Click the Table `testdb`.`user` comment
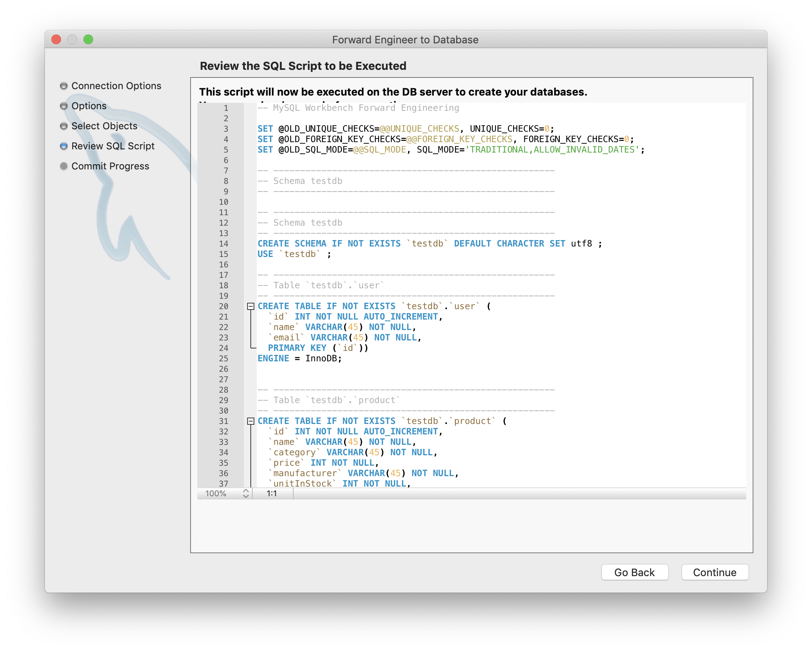The height and width of the screenshot is (652, 812). 321,285
